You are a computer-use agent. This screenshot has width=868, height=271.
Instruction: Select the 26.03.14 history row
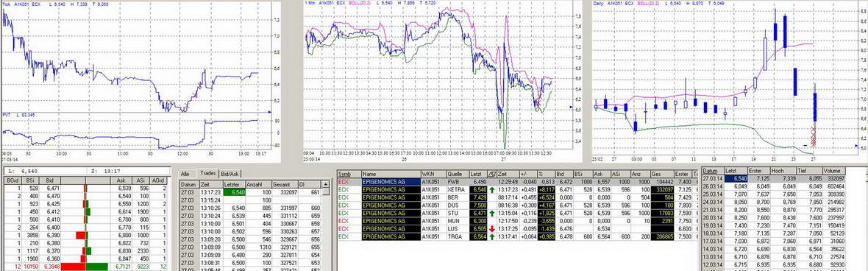[x=773, y=187]
